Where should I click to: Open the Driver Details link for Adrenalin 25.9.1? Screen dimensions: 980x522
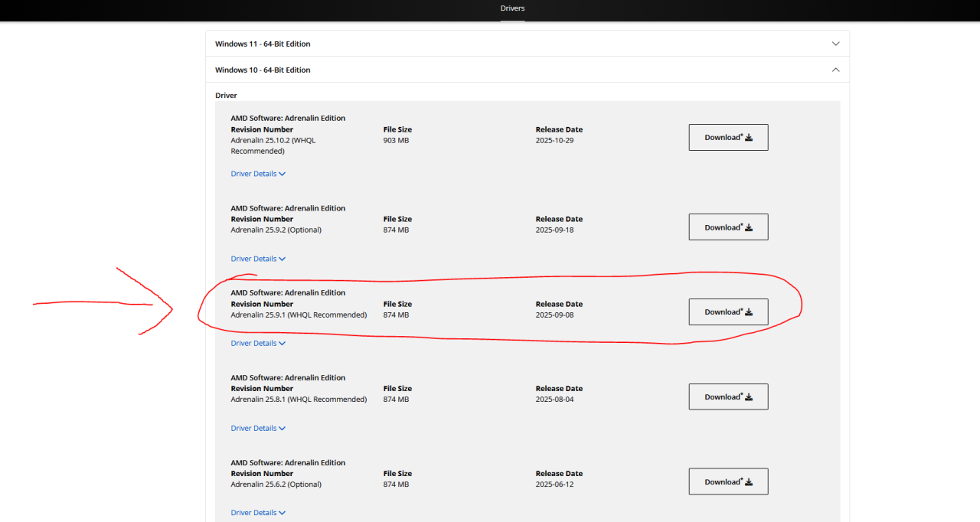click(x=253, y=344)
